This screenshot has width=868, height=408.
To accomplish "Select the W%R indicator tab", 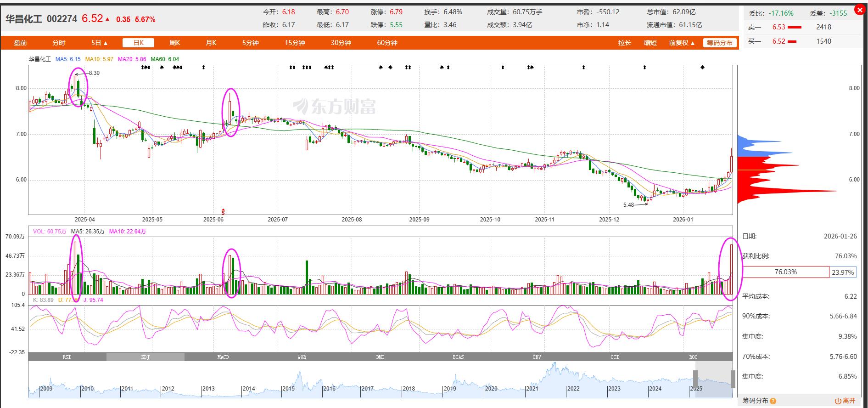I will (302, 357).
